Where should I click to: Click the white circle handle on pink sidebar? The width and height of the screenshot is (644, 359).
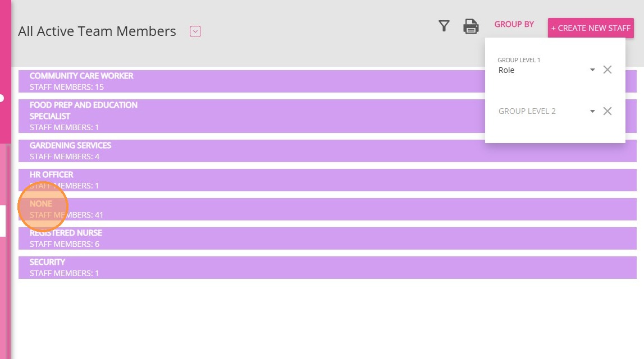pos(2,98)
